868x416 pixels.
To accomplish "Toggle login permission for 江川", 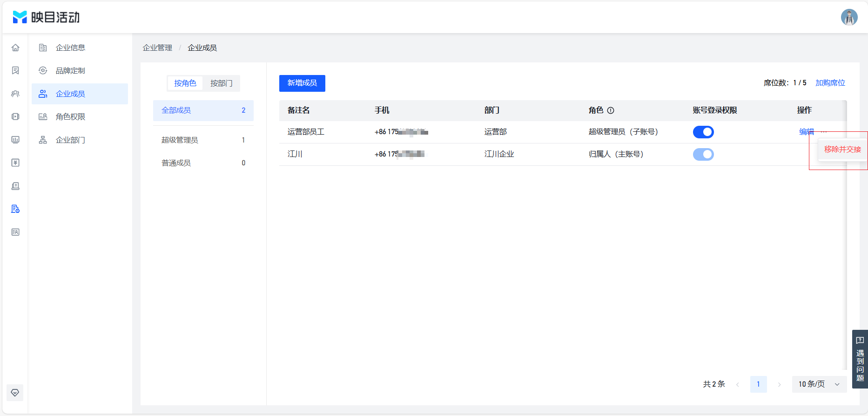I will tap(703, 154).
